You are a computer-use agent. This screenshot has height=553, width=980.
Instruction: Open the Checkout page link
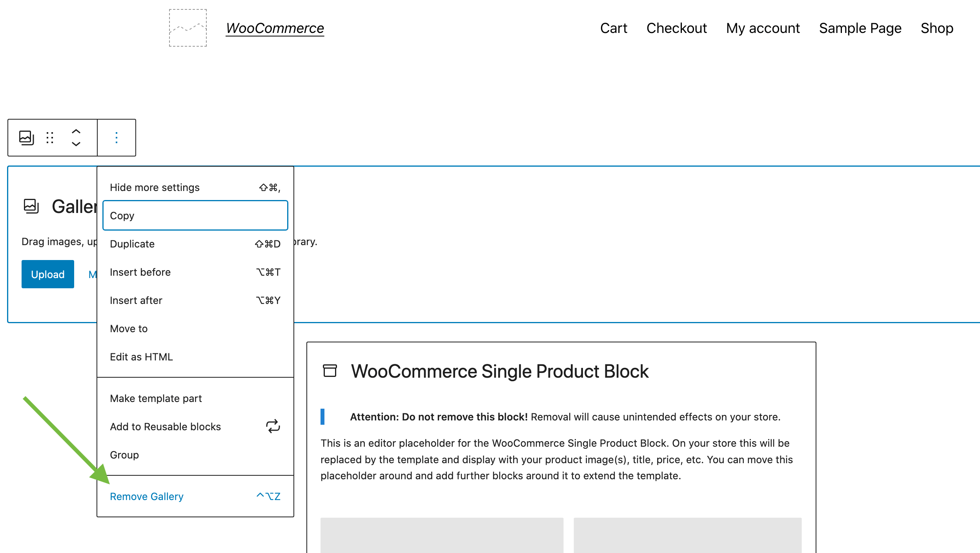676,28
